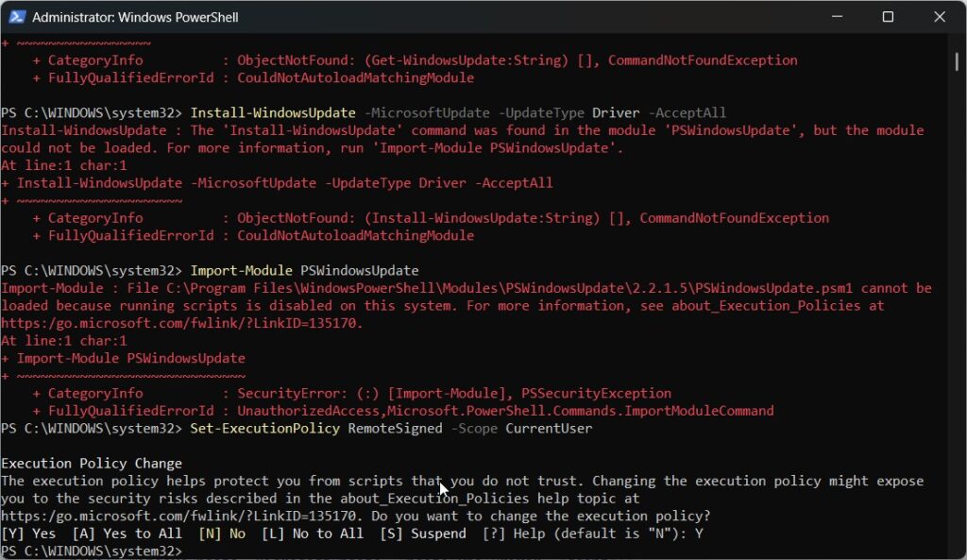Click the red fwlink URL in Import-Module error
The height and width of the screenshot is (560, 967).
point(181,323)
